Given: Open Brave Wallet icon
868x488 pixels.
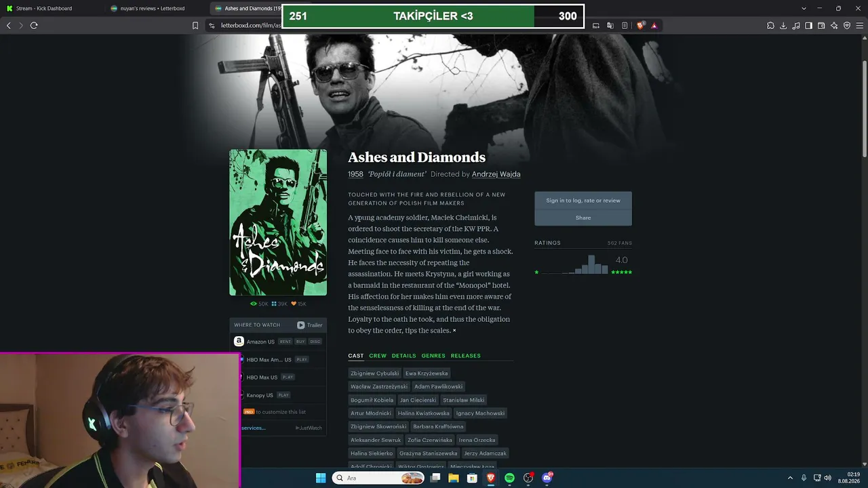Looking at the screenshot, I should point(821,26).
